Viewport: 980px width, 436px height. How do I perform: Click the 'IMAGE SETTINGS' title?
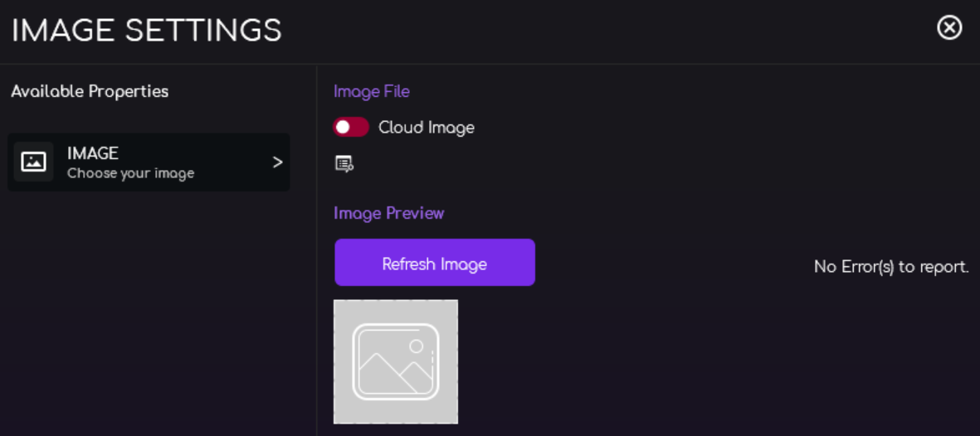pos(147,31)
